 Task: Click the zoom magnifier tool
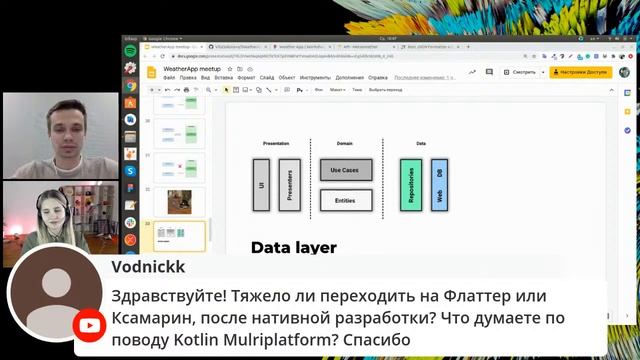(x=209, y=90)
